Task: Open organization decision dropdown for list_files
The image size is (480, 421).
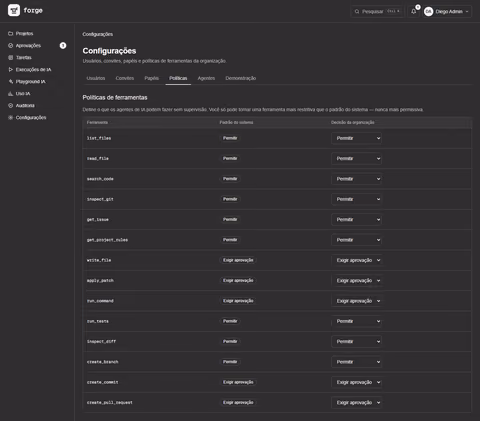Action: coord(356,138)
